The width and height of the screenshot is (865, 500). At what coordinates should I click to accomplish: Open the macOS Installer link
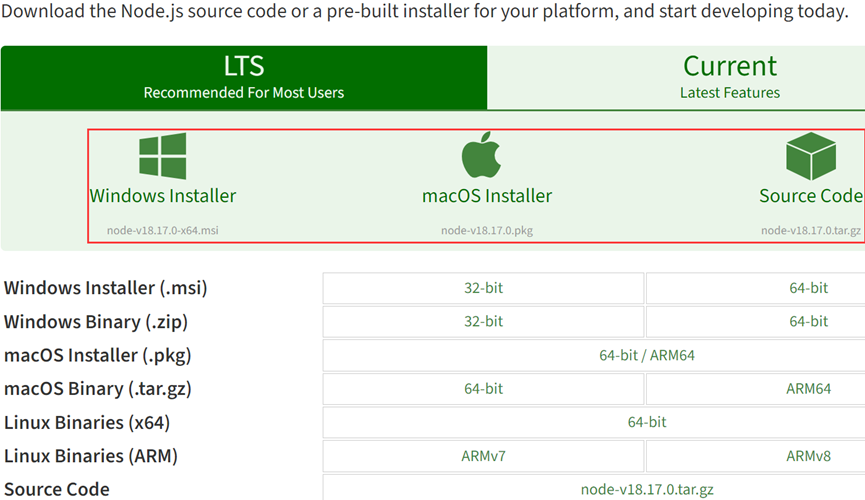pyautogui.click(x=487, y=196)
